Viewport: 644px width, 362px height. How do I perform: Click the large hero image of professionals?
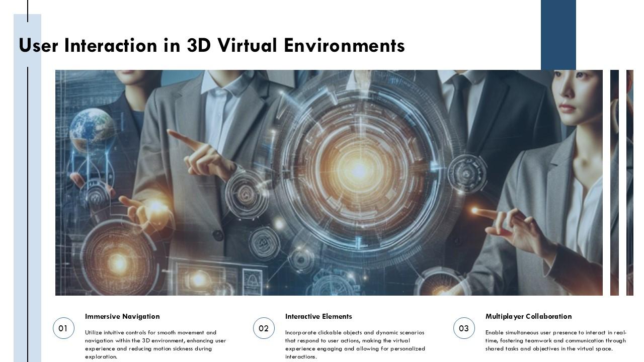329,182
